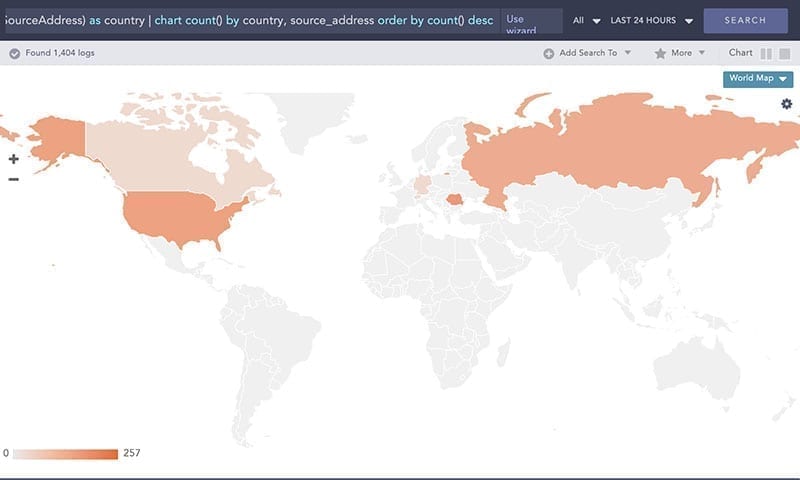Zoom out the map with minus icon
This screenshot has height=480, width=800.
(14, 179)
